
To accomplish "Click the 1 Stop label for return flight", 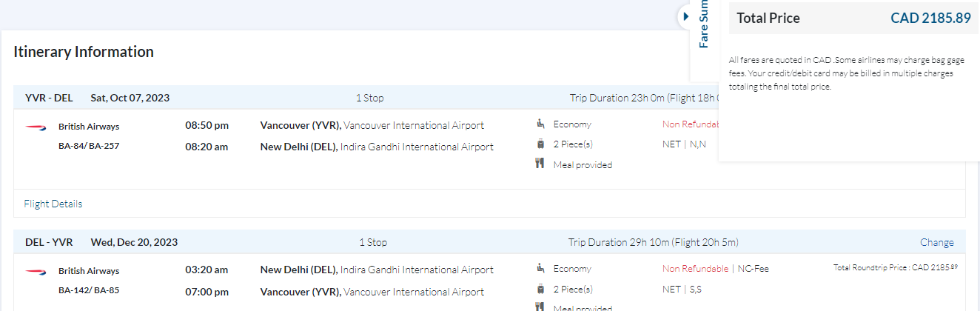I will click(x=373, y=242).
